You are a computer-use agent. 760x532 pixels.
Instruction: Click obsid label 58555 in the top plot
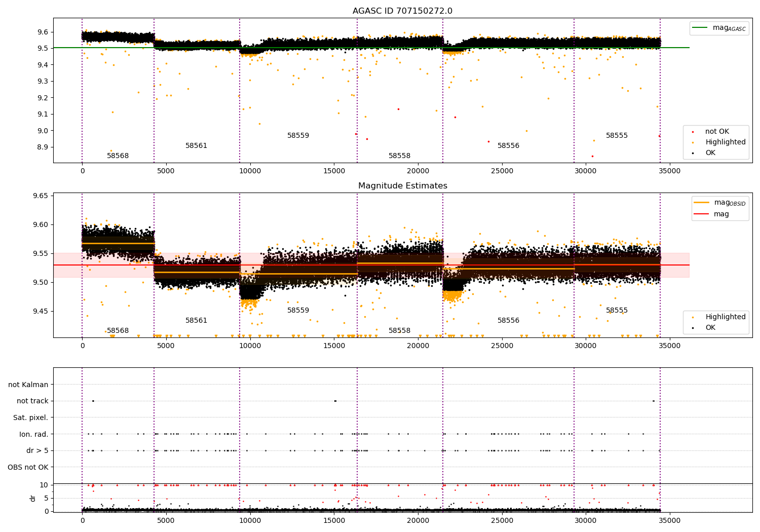tap(617, 136)
